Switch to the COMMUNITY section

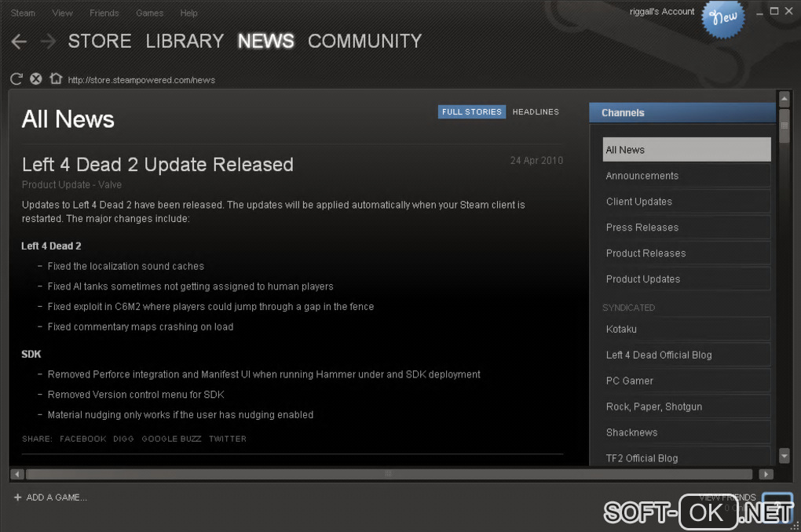pyautogui.click(x=364, y=42)
